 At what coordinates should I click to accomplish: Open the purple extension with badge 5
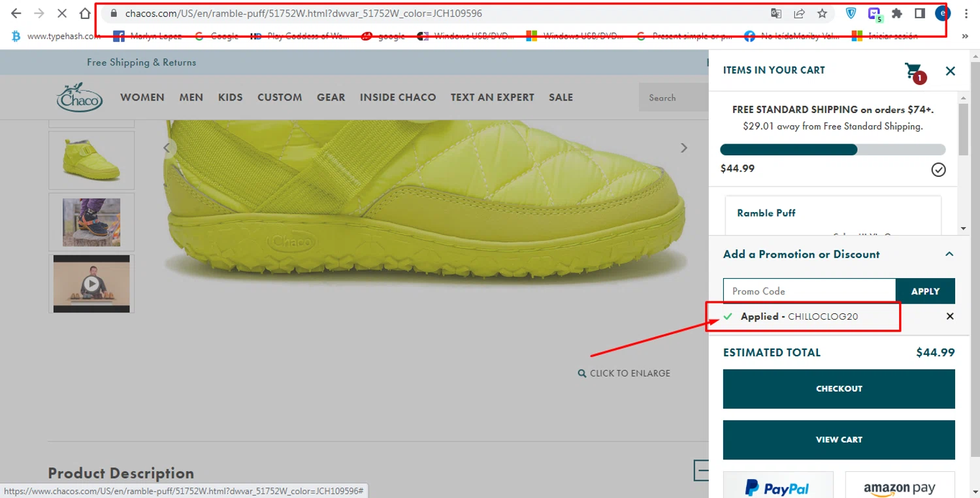pos(874,14)
